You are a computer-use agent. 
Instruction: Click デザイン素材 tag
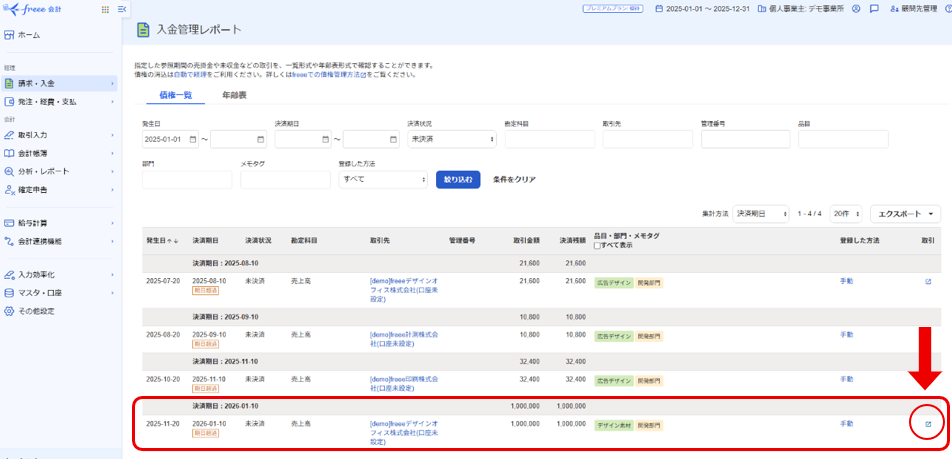[613, 425]
